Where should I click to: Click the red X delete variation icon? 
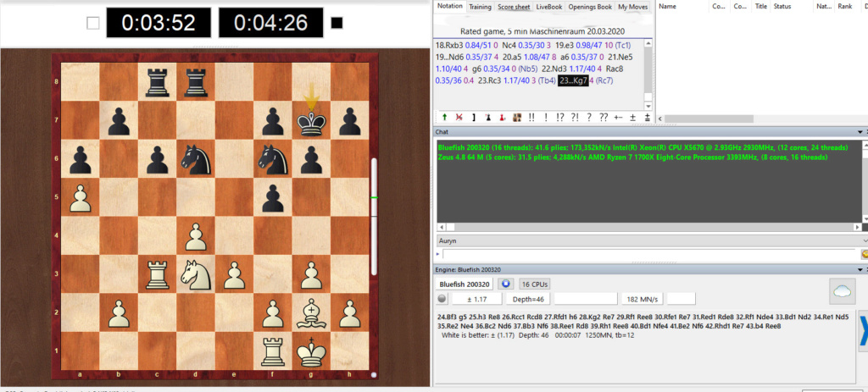(x=459, y=117)
